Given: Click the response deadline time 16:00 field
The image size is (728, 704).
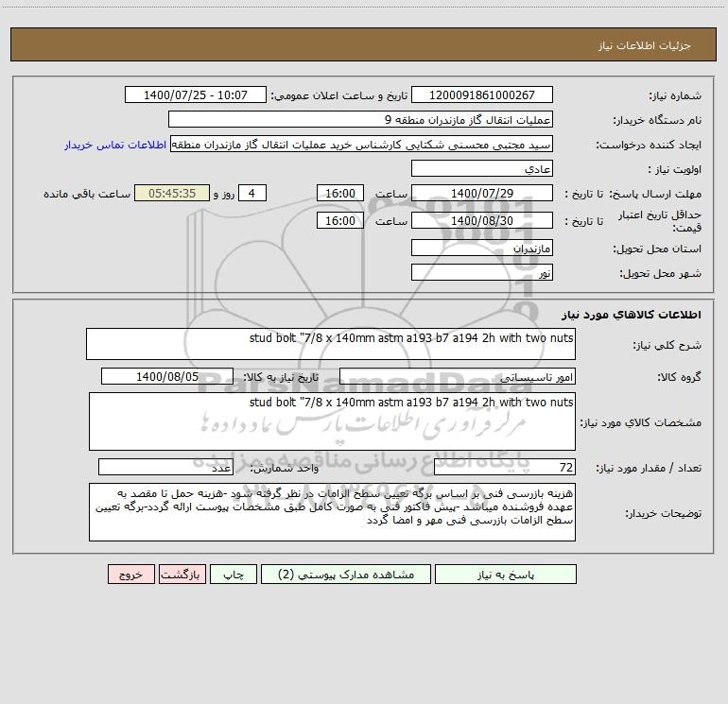Looking at the screenshot, I should [x=339, y=193].
